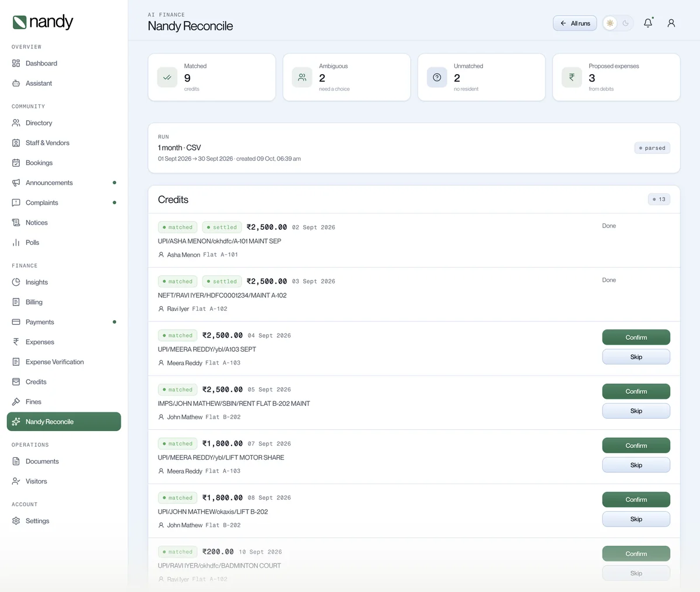This screenshot has height=592, width=700.
Task: Open the Documents file icon
Action: click(16, 461)
